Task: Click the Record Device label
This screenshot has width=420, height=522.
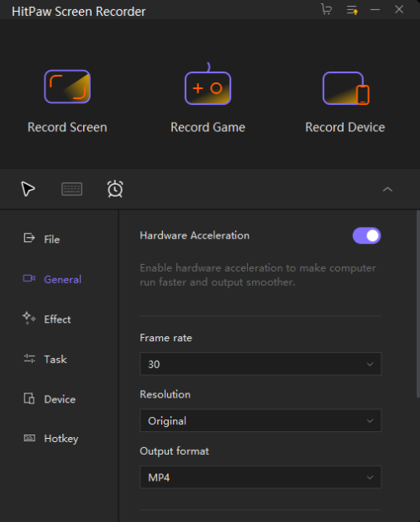Action: (x=345, y=128)
